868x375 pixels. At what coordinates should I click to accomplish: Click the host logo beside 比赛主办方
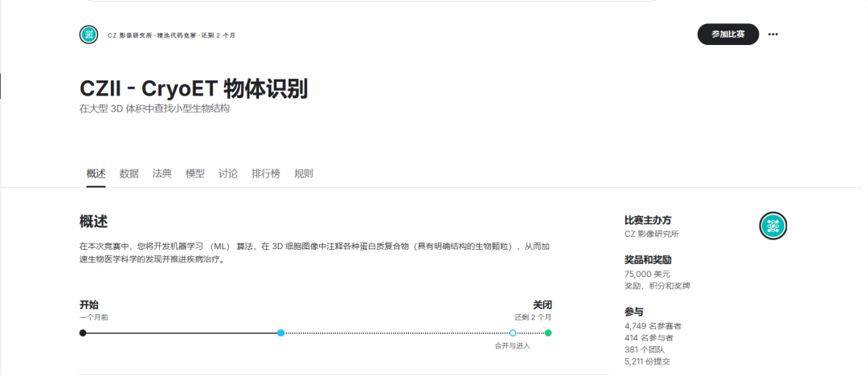pyautogui.click(x=773, y=226)
